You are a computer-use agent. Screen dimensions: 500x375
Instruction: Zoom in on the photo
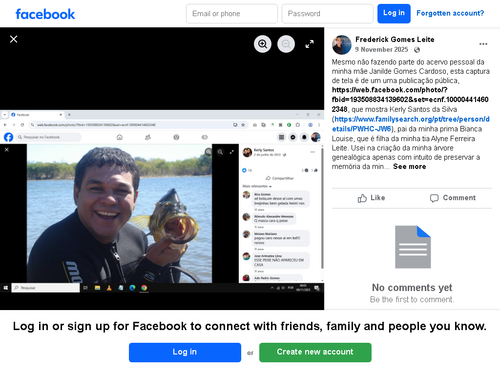tap(263, 44)
